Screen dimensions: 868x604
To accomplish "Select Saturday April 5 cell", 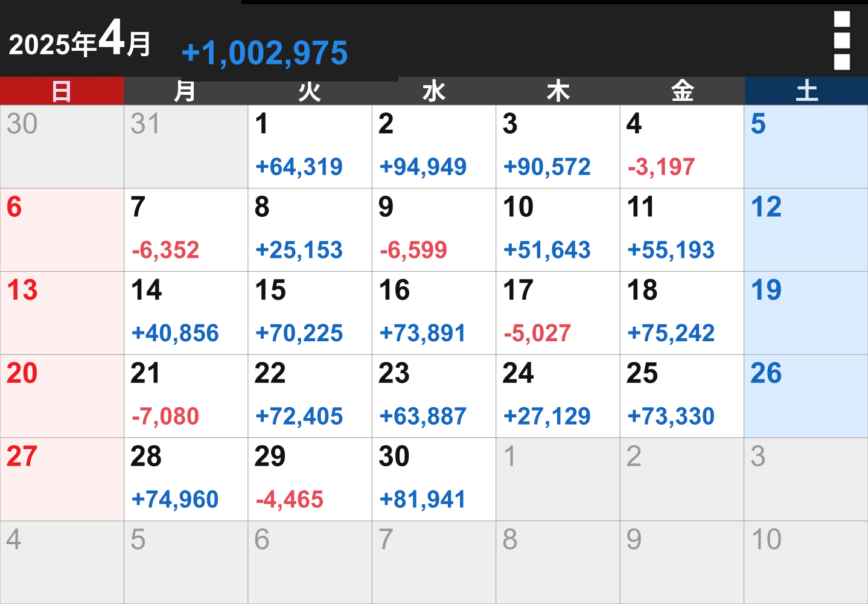I will click(x=806, y=147).
